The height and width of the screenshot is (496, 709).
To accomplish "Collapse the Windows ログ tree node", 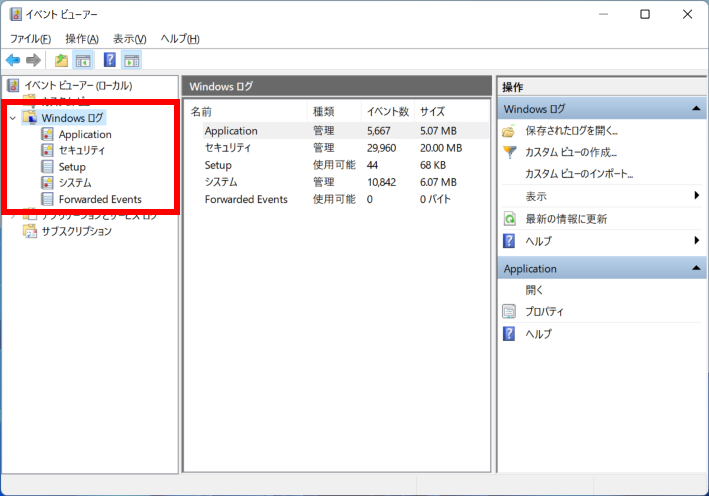I will pos(13,118).
